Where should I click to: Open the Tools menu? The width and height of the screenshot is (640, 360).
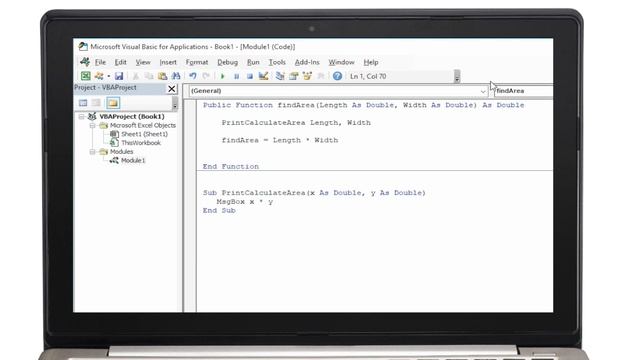pyautogui.click(x=277, y=62)
